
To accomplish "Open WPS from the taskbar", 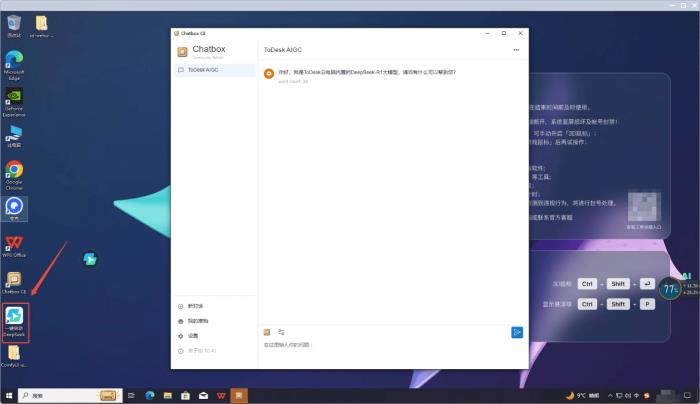I will point(221,396).
